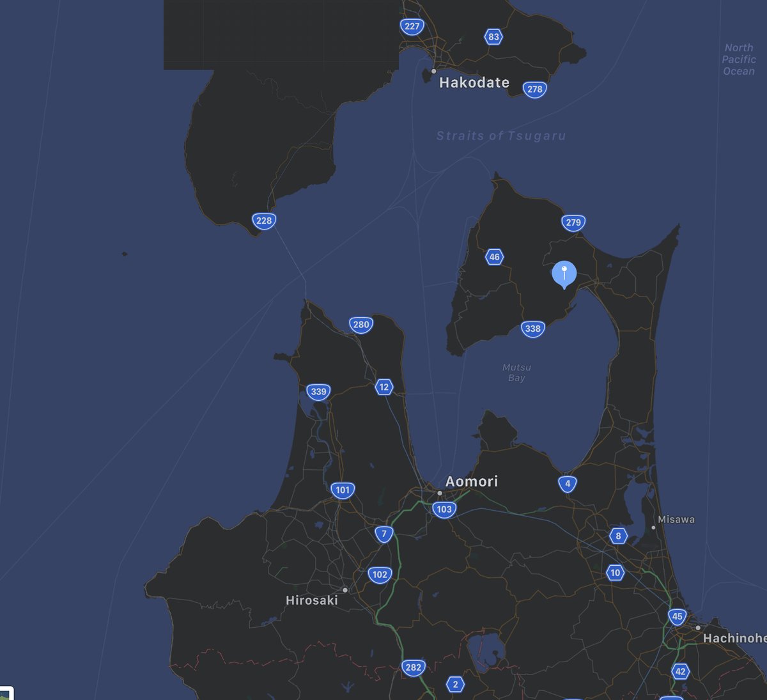The height and width of the screenshot is (700, 767).
Task: Select the Hachinohe city label
Action: 734,638
